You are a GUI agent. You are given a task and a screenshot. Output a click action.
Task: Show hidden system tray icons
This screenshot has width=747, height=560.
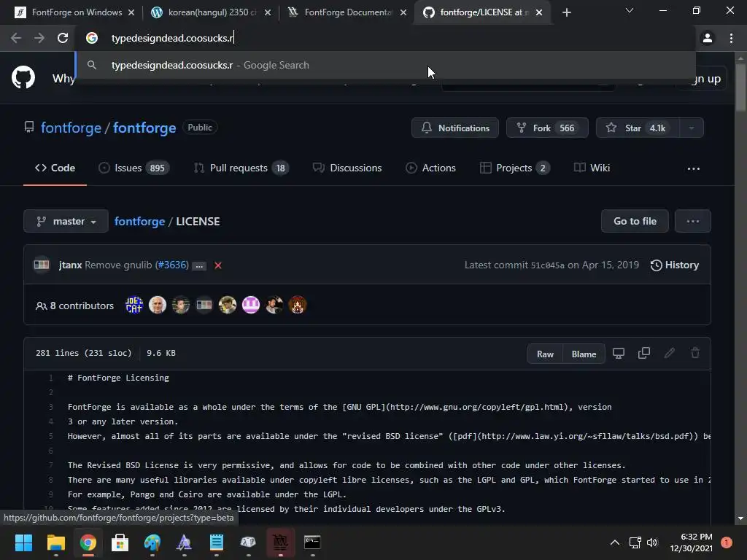tap(615, 542)
